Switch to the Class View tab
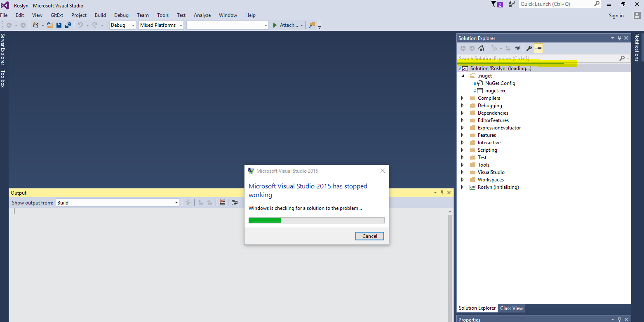The image size is (644, 322). [511, 308]
